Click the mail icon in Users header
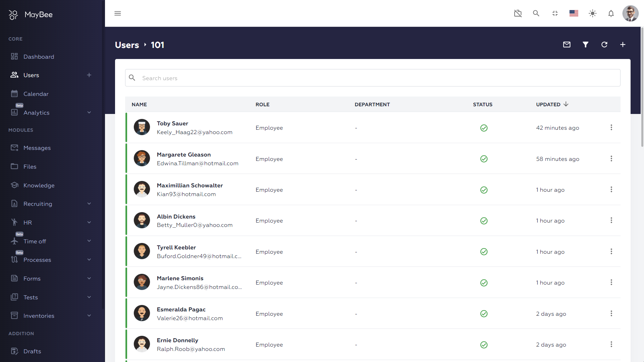 coord(567,45)
